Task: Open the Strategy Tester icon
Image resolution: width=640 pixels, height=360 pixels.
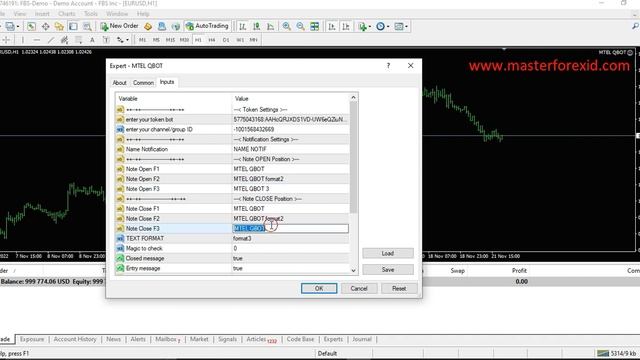Action: point(87,27)
